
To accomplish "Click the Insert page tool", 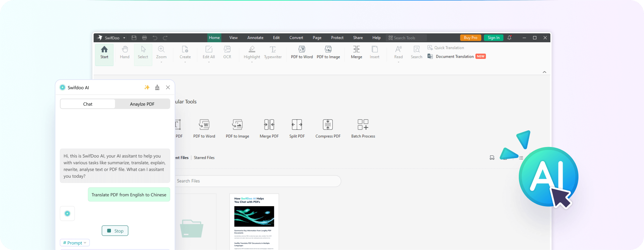I will click(374, 53).
